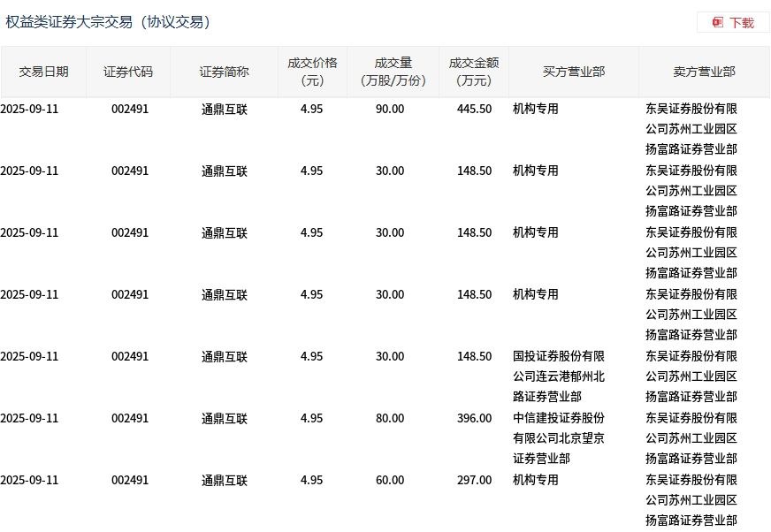Select the 60.00 trade volume cell
The height and width of the screenshot is (532, 771).
390,480
